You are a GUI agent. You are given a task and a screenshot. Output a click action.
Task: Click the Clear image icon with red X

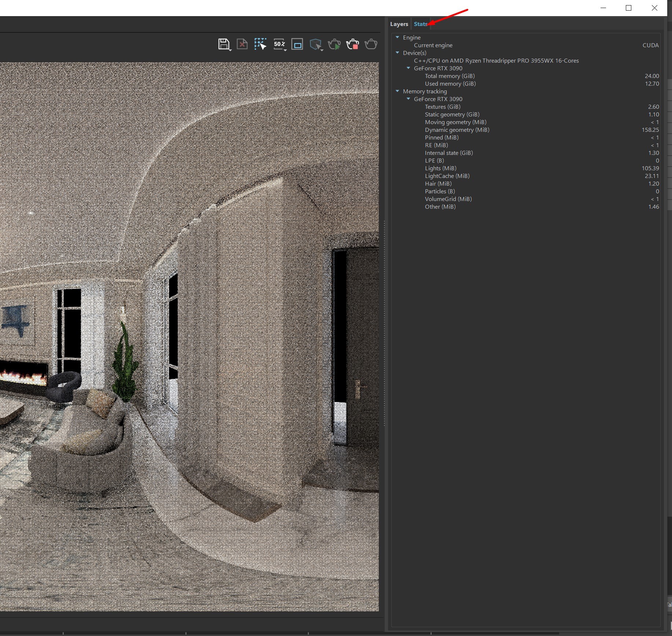(242, 44)
